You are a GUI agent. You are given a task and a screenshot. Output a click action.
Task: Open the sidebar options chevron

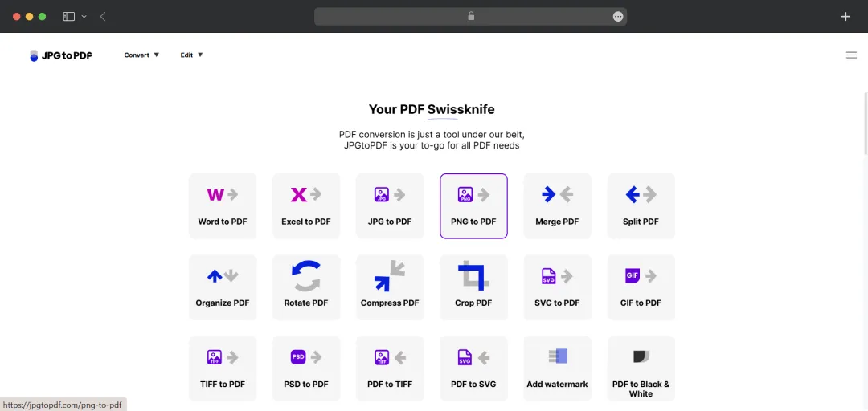point(84,17)
